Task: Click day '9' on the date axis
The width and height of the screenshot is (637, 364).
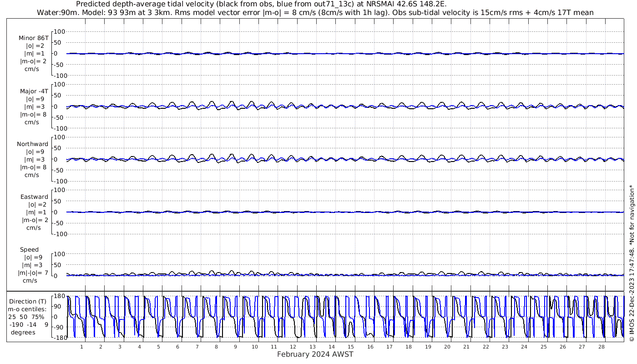Action: coord(235,347)
